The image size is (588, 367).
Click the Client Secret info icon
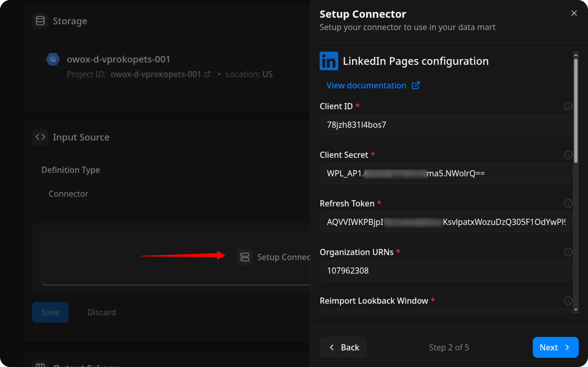tap(568, 155)
